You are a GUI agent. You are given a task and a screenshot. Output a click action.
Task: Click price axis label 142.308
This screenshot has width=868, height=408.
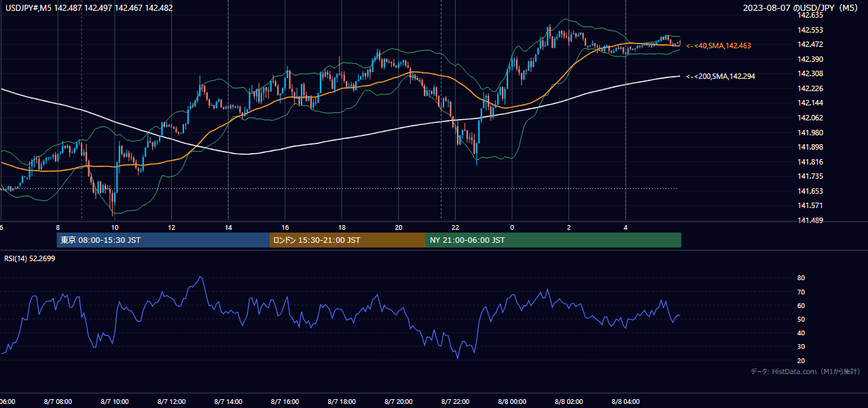[x=809, y=73]
